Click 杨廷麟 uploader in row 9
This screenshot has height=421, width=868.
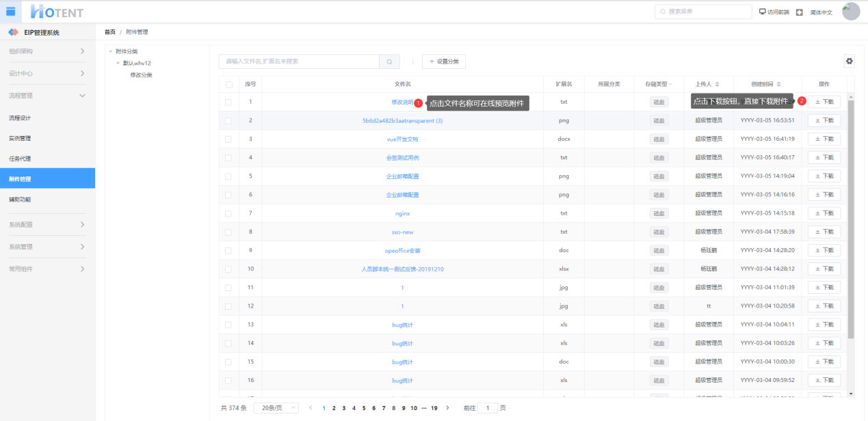[709, 250]
